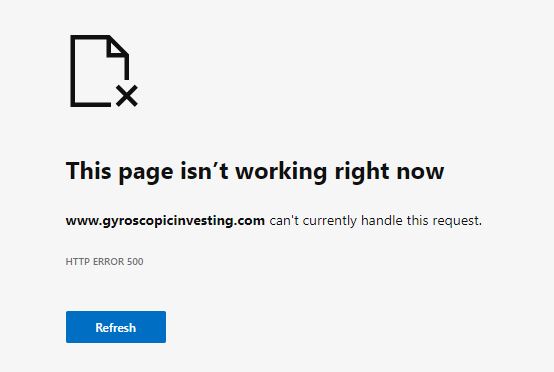Click the "isn't" word in the heading
The height and width of the screenshot is (372, 554).
point(204,171)
